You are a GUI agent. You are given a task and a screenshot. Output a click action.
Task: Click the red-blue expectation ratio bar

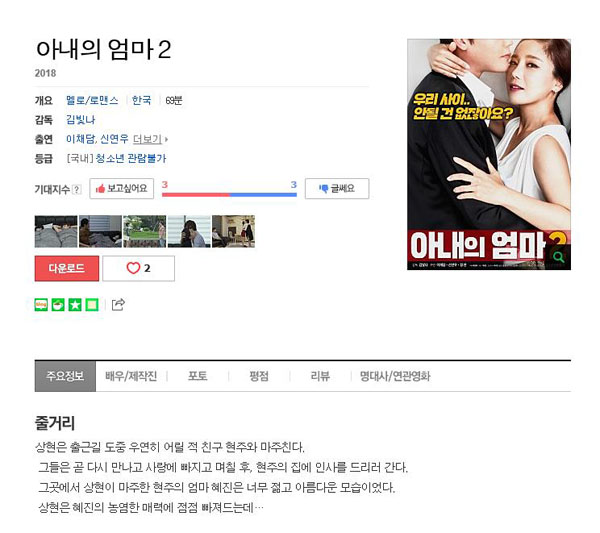(x=229, y=195)
